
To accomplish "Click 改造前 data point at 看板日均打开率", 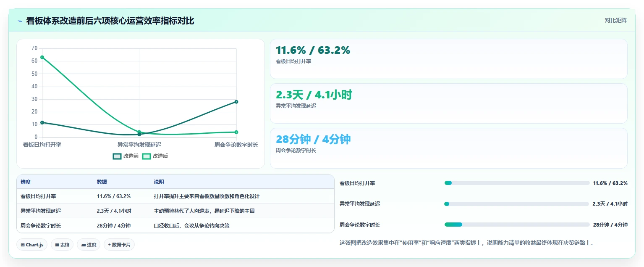I will click(42, 122).
